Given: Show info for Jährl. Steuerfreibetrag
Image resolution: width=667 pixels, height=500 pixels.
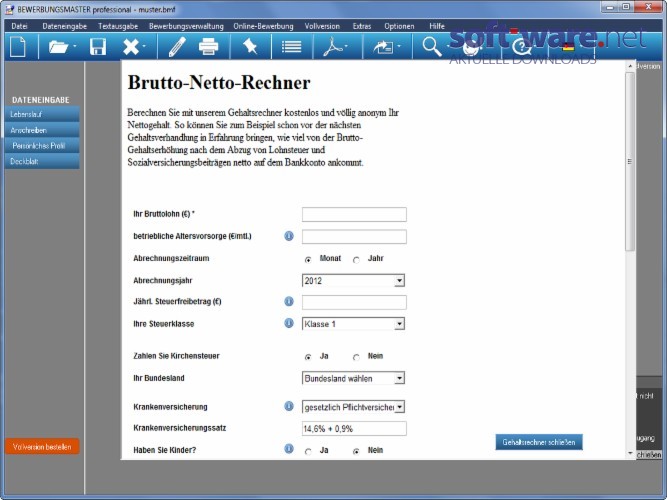Looking at the screenshot, I should [289, 301].
